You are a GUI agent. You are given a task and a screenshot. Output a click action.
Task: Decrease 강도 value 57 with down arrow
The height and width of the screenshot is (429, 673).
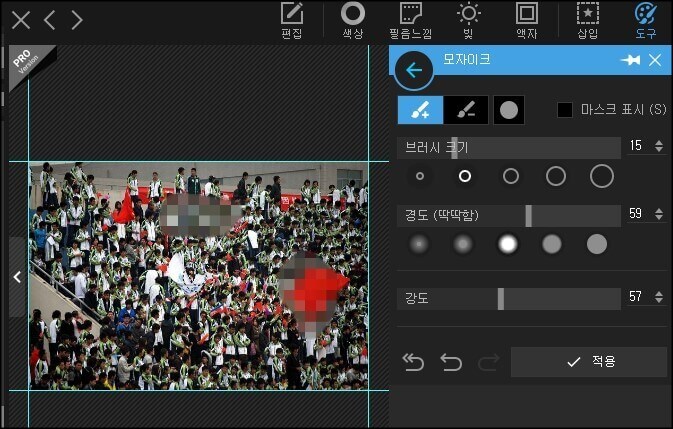coord(659,300)
